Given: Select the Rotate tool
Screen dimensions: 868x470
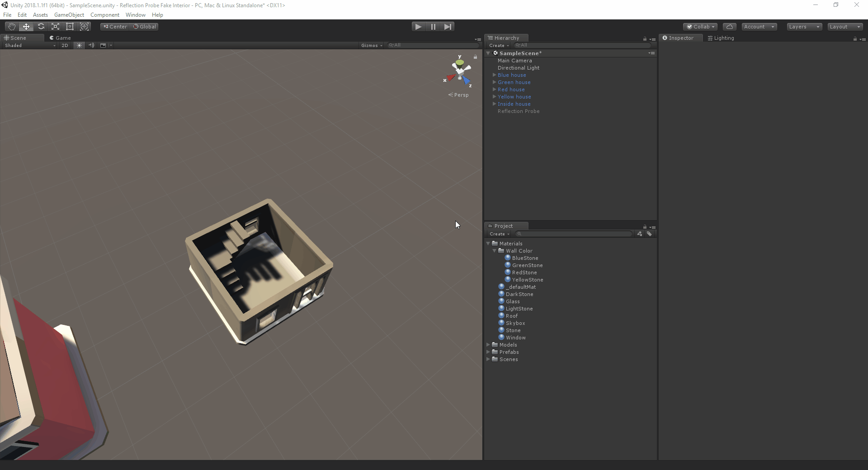Looking at the screenshot, I should 41,27.
